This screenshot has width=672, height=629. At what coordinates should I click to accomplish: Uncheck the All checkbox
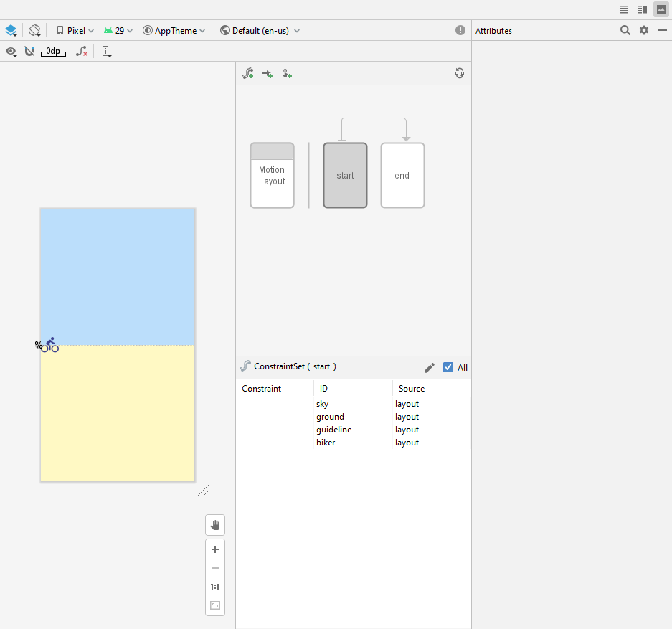click(x=448, y=367)
